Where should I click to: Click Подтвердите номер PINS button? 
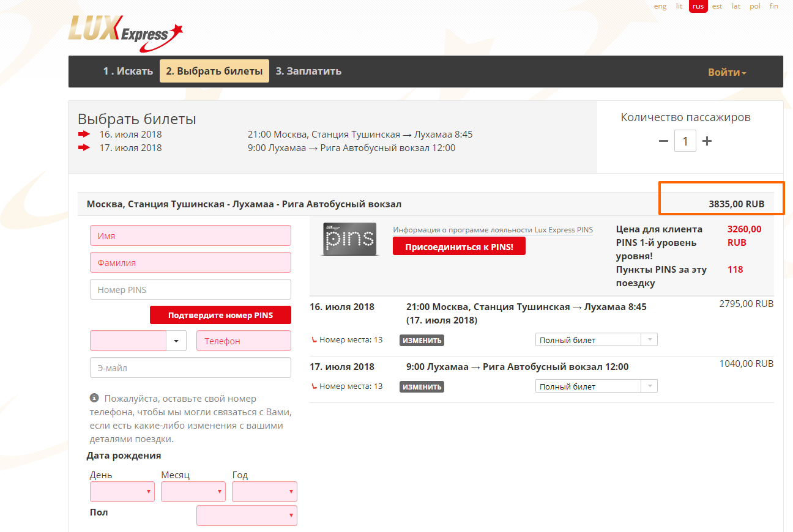coord(220,316)
